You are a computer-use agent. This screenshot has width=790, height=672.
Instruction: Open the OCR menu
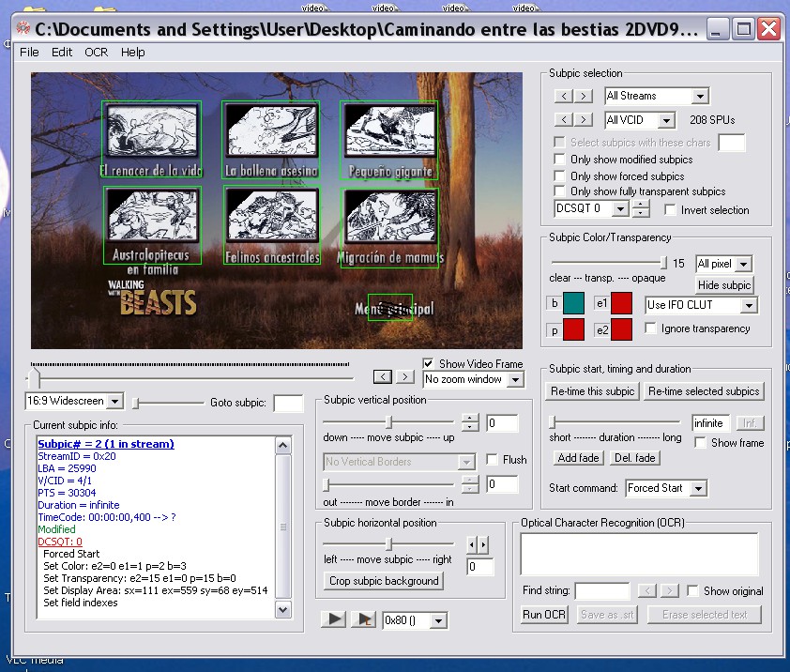click(96, 53)
